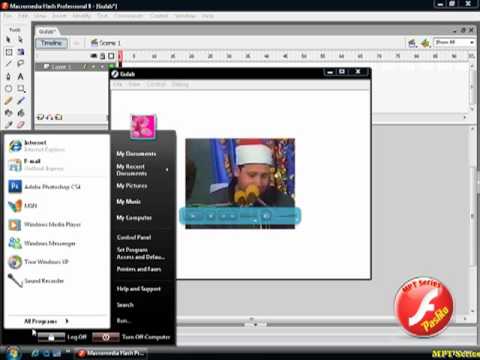Select the Ink Bottle tool
Viewport: 480px width, 360px height.
(9, 113)
